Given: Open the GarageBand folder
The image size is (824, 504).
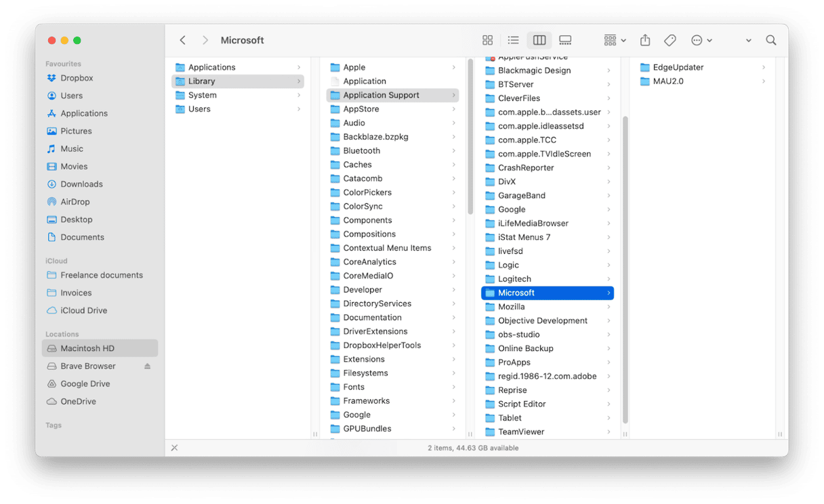Looking at the screenshot, I should [x=548, y=196].
